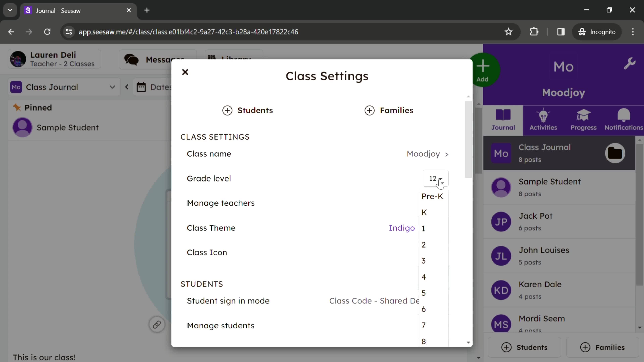Open the Activities panel
Image resolution: width=644 pixels, height=362 pixels.
pyautogui.click(x=543, y=119)
